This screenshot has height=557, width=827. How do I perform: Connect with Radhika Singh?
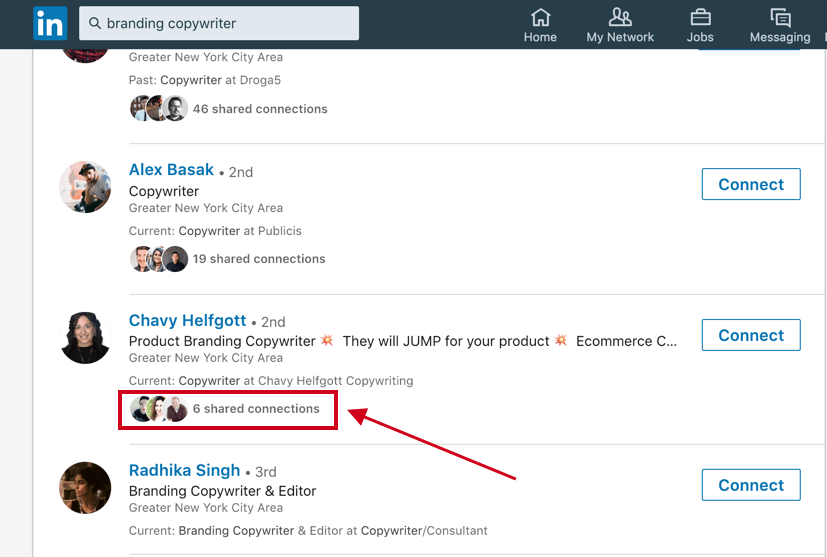(x=751, y=485)
